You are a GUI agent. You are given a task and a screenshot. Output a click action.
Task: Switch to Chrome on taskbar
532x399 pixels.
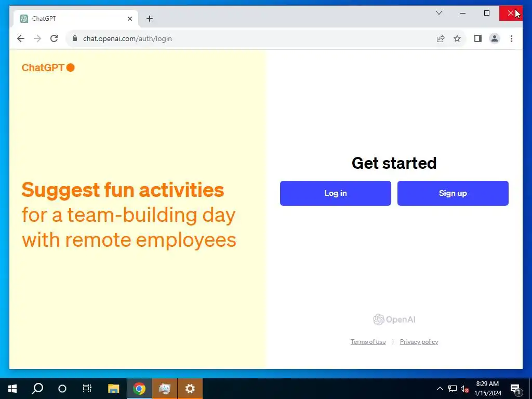coord(139,389)
